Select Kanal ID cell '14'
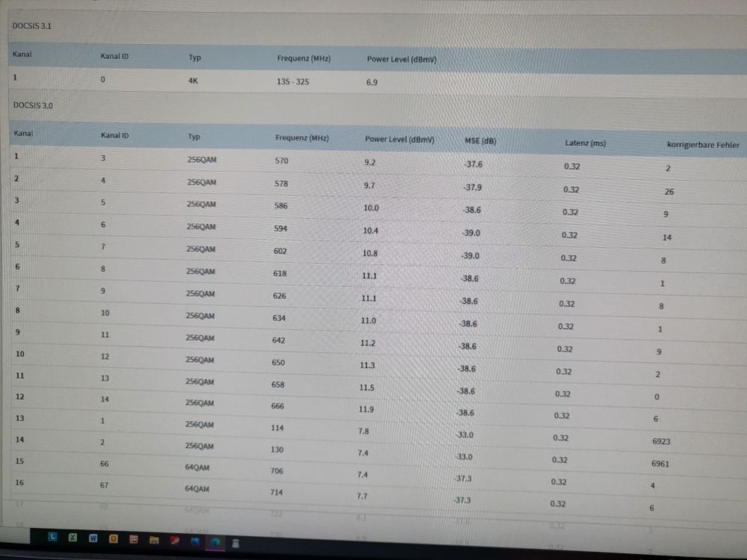Image resolution: width=747 pixels, height=560 pixels. [105, 399]
